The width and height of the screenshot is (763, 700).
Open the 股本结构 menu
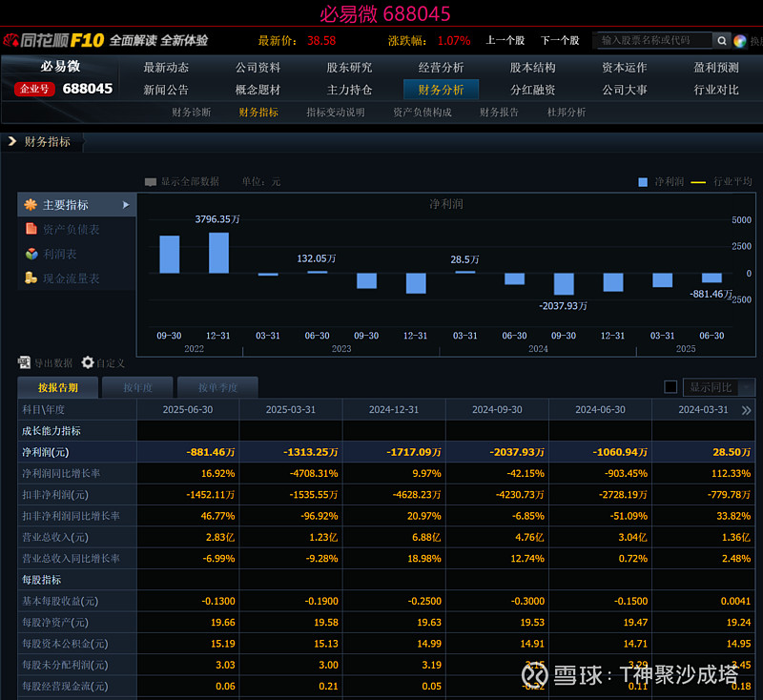point(532,68)
